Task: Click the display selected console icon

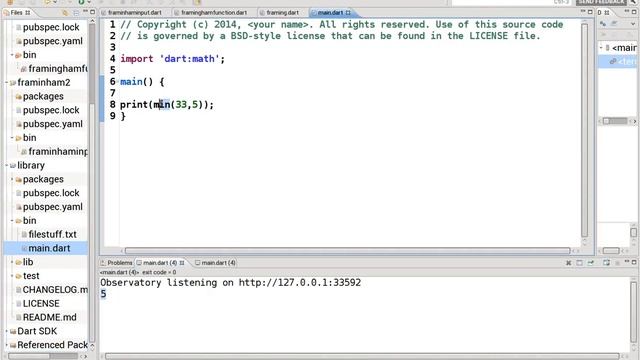Action: (x=606, y=263)
